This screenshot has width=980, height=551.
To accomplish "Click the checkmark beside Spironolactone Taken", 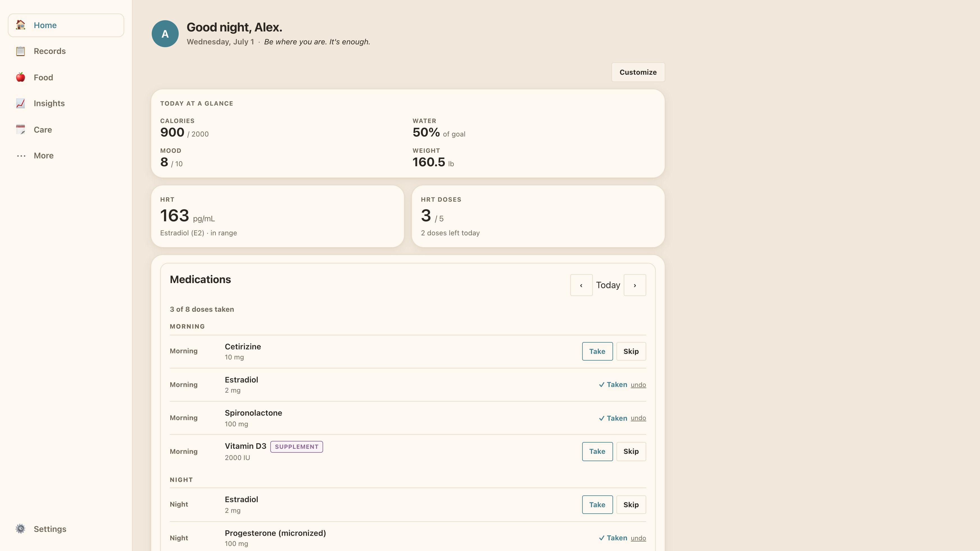I will point(602,418).
